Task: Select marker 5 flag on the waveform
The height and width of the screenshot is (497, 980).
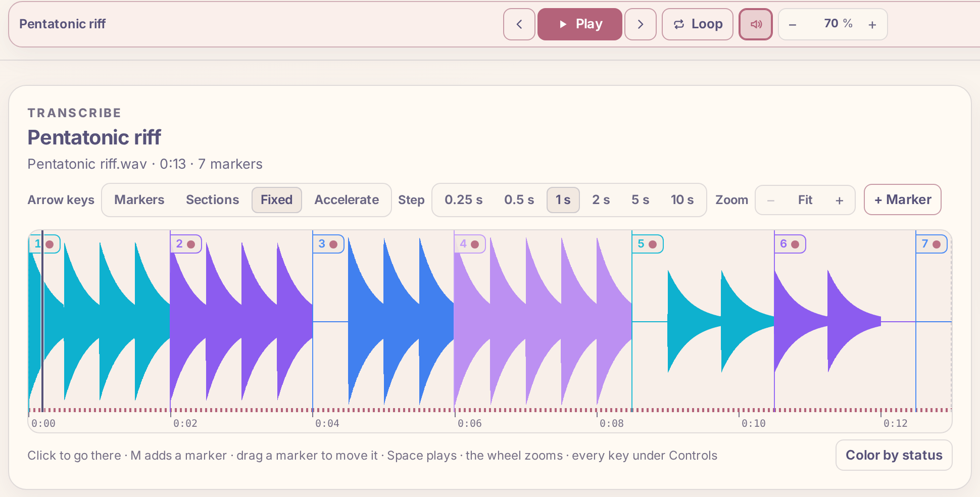Action: coord(648,244)
